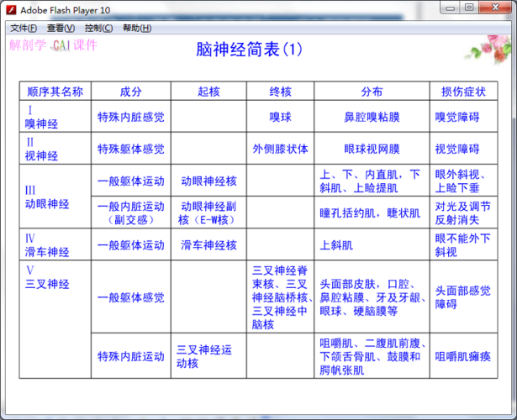This screenshot has width=517, height=420.
Task: Select the 损伤症状 column header
Action: tap(463, 92)
